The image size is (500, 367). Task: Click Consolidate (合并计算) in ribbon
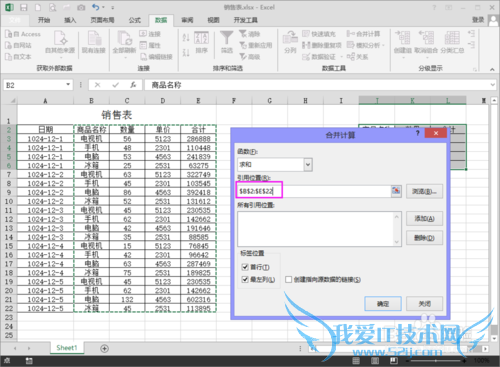tap(363, 34)
